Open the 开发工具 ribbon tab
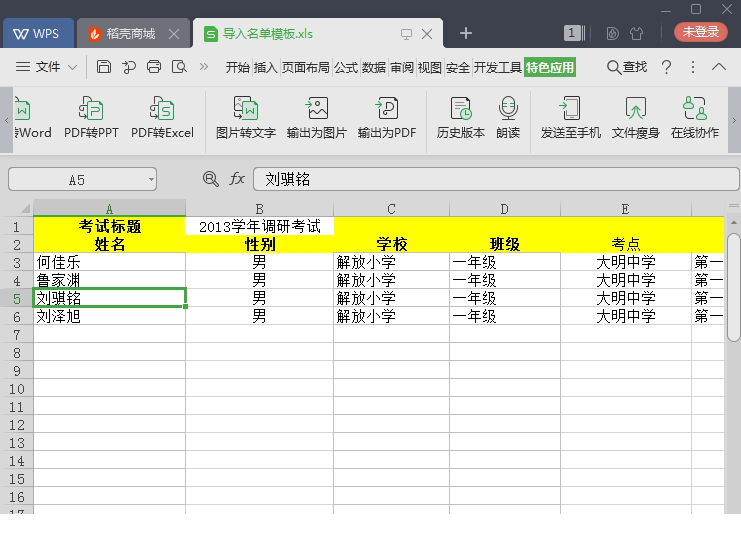Viewport: 741px width, 534px height. coord(498,68)
